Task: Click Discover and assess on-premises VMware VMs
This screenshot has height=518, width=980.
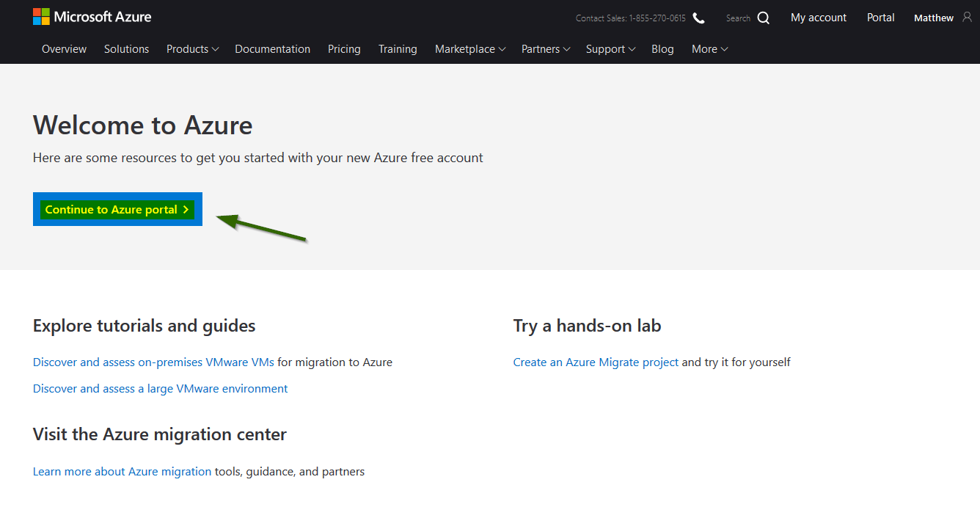Action: point(153,362)
